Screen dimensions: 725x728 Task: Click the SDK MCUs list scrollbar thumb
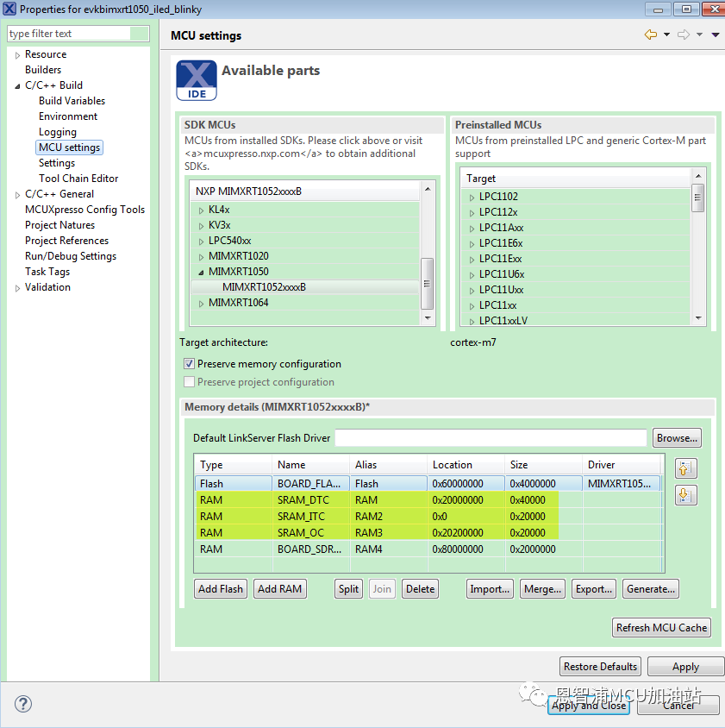[x=427, y=283]
